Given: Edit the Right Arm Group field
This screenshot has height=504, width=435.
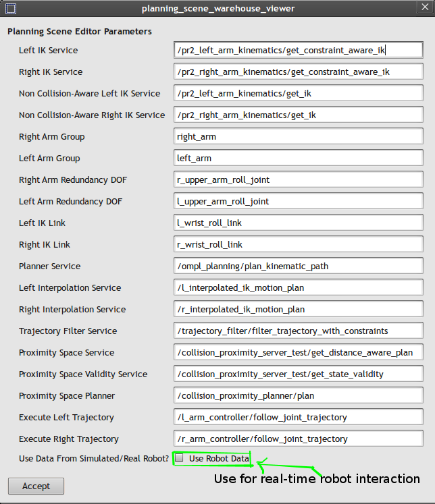Looking at the screenshot, I should click(298, 137).
